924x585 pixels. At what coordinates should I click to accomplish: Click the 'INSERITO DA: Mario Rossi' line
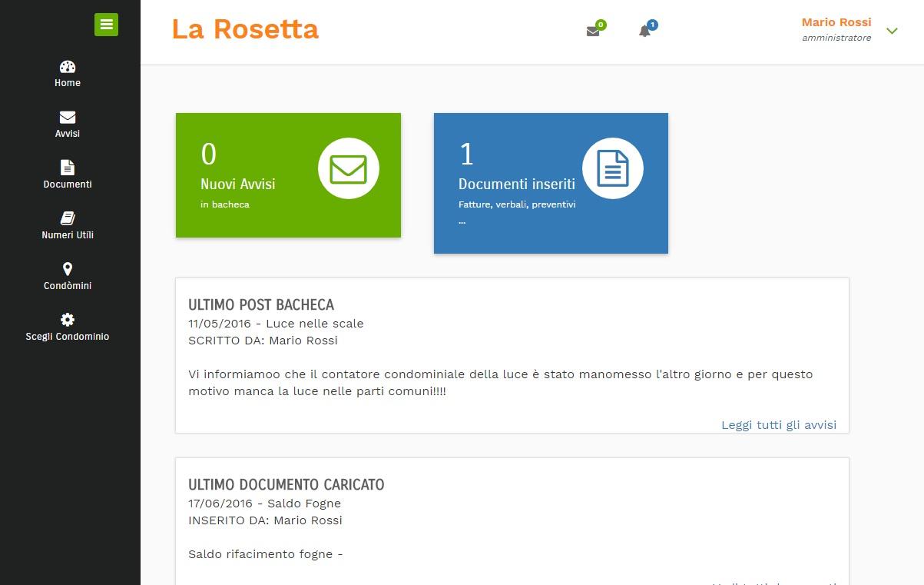click(x=265, y=520)
